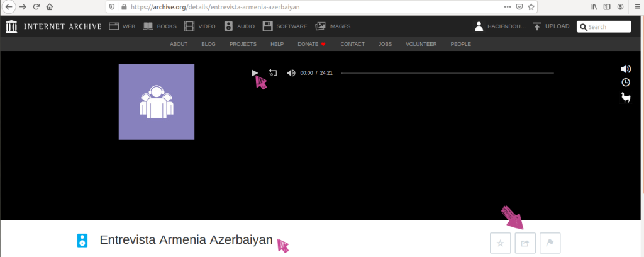Toggle browser sidebar
Image resolution: width=644 pixels, height=257 pixels.
607,7
